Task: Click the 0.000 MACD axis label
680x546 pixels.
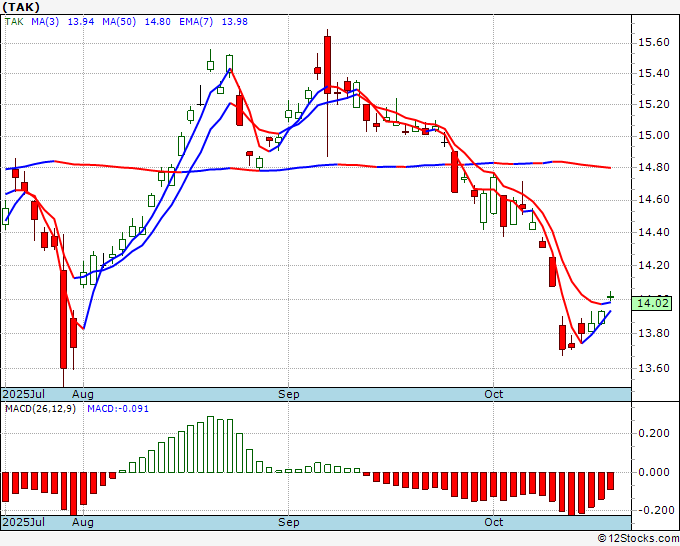Action: [654, 472]
